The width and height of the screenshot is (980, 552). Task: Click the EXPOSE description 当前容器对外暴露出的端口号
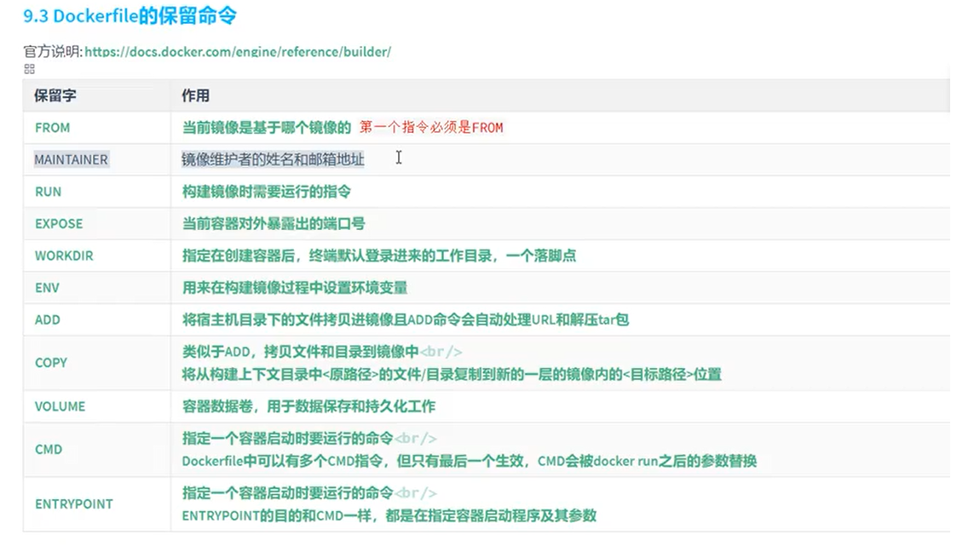tap(274, 224)
